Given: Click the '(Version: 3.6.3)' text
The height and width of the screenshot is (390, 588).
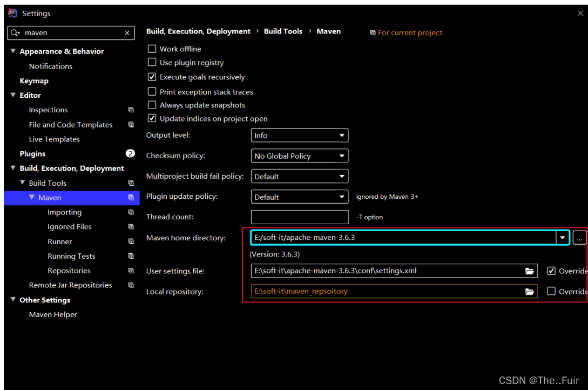Looking at the screenshot, I should point(274,254).
